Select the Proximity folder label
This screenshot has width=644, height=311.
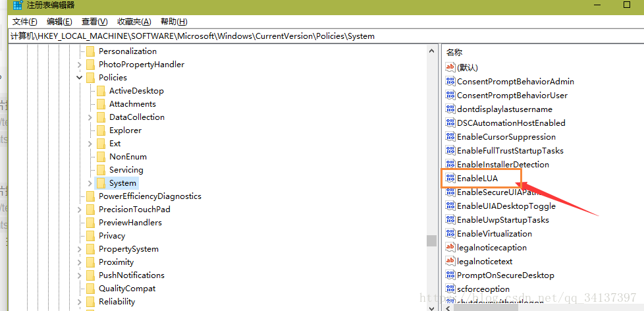(x=117, y=262)
